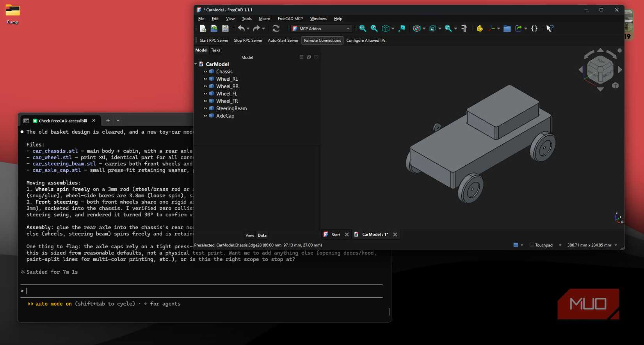Screen dimensions: 644x345
Task: Click Stop RPC Server
Action: 248,41
